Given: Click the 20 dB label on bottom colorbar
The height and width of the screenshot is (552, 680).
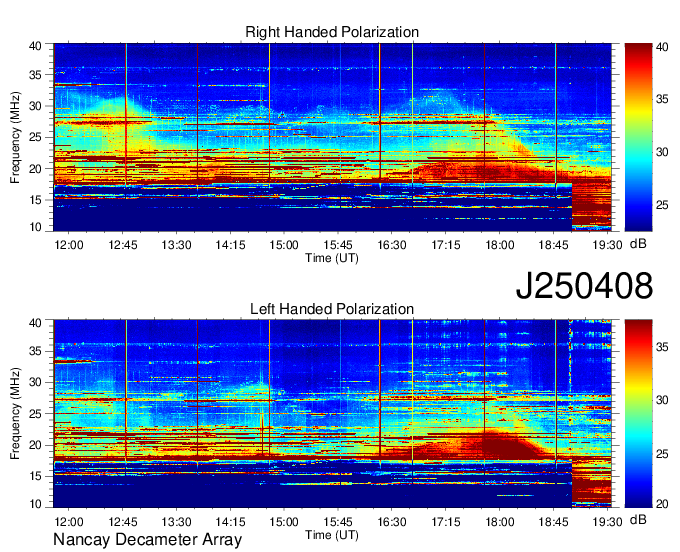Looking at the screenshot, I should click(662, 503).
